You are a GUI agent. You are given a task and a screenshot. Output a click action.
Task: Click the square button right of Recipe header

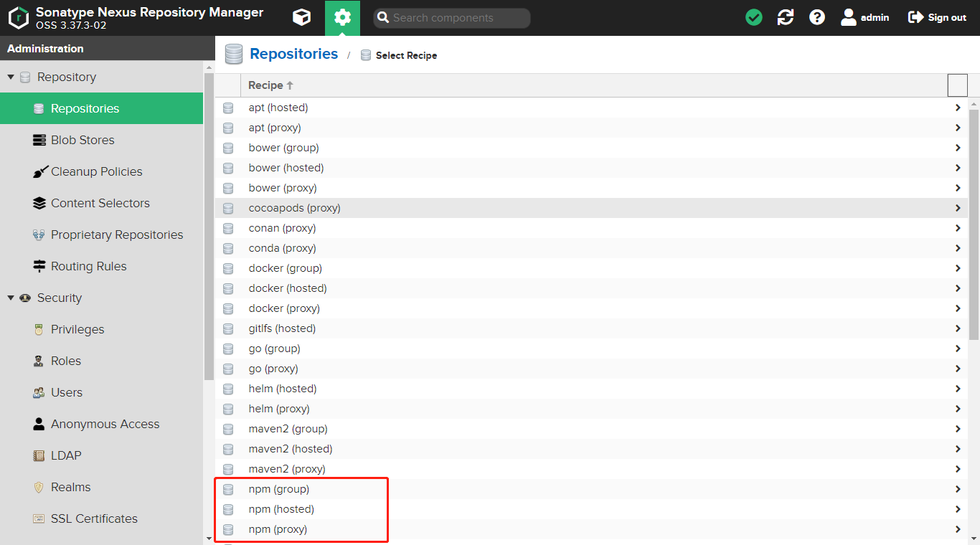click(x=958, y=85)
